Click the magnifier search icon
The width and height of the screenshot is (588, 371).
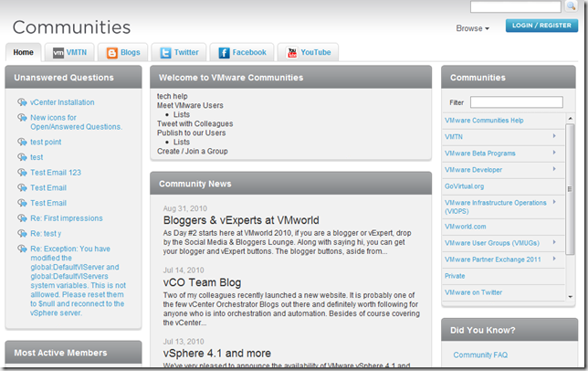(x=572, y=6)
